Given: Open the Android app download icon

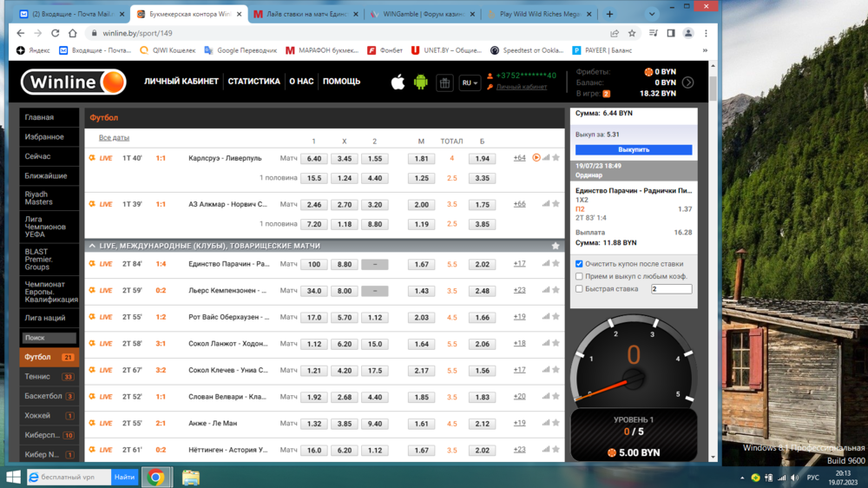Looking at the screenshot, I should pyautogui.click(x=421, y=82).
